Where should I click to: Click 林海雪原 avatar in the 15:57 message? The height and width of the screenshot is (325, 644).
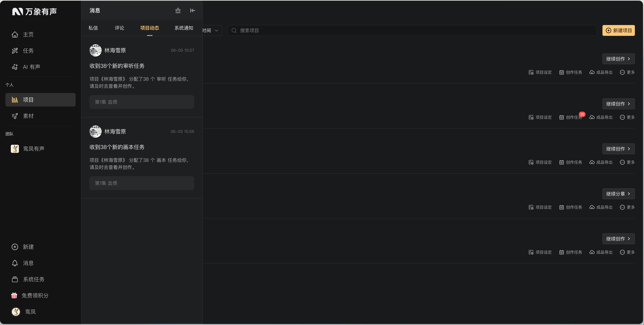point(96,50)
